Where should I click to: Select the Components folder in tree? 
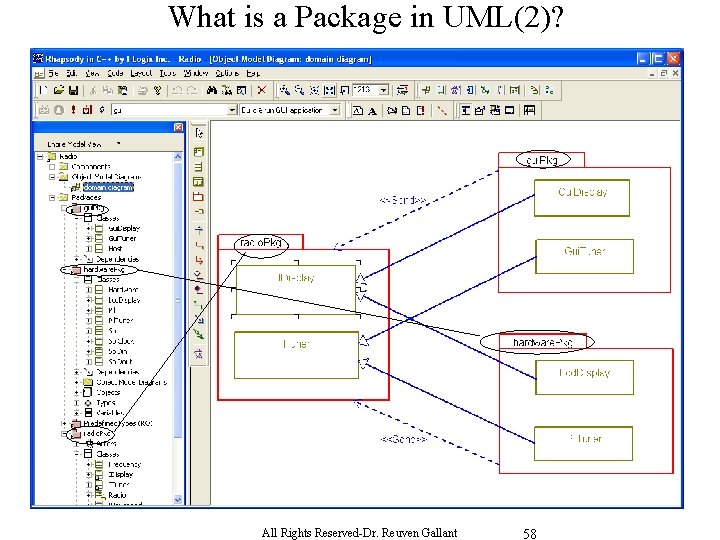tap(91, 167)
